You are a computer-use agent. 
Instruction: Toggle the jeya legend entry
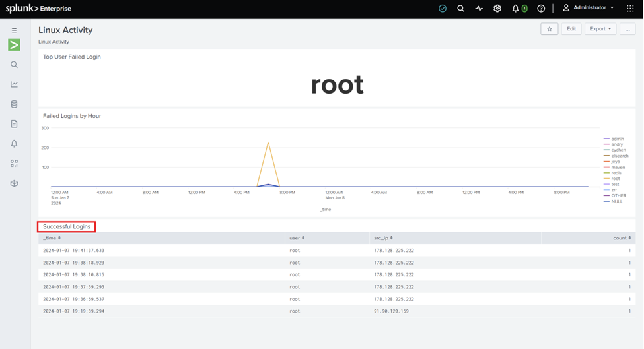[x=612, y=162]
